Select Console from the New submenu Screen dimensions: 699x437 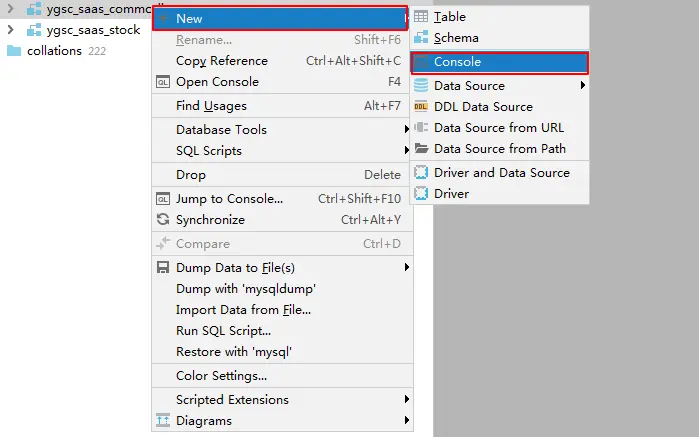pos(499,62)
